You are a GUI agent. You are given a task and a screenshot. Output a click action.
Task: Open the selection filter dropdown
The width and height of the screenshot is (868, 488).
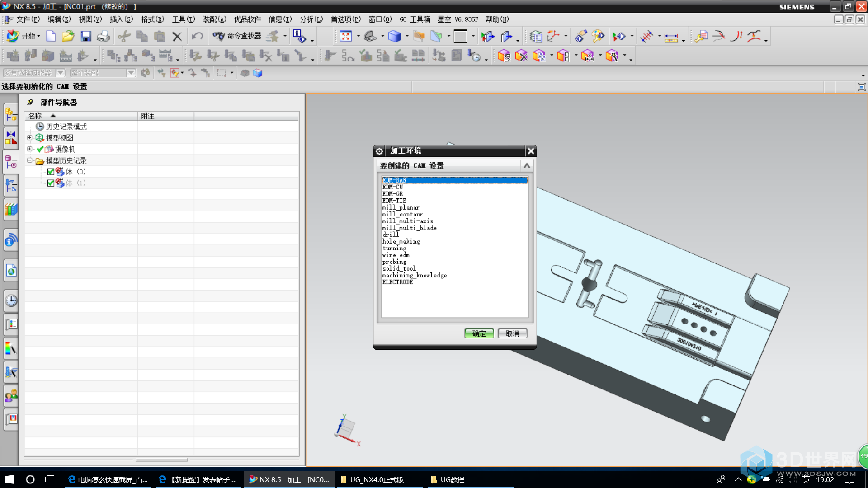coord(61,73)
